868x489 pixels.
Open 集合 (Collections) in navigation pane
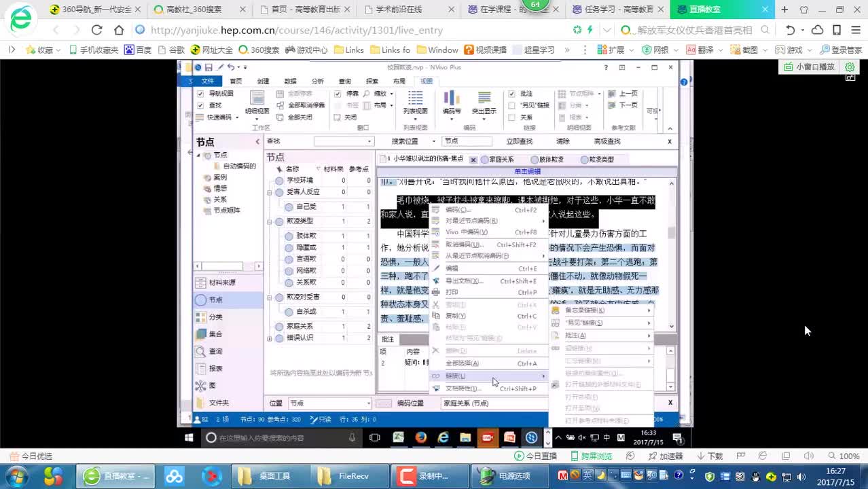pos(228,333)
